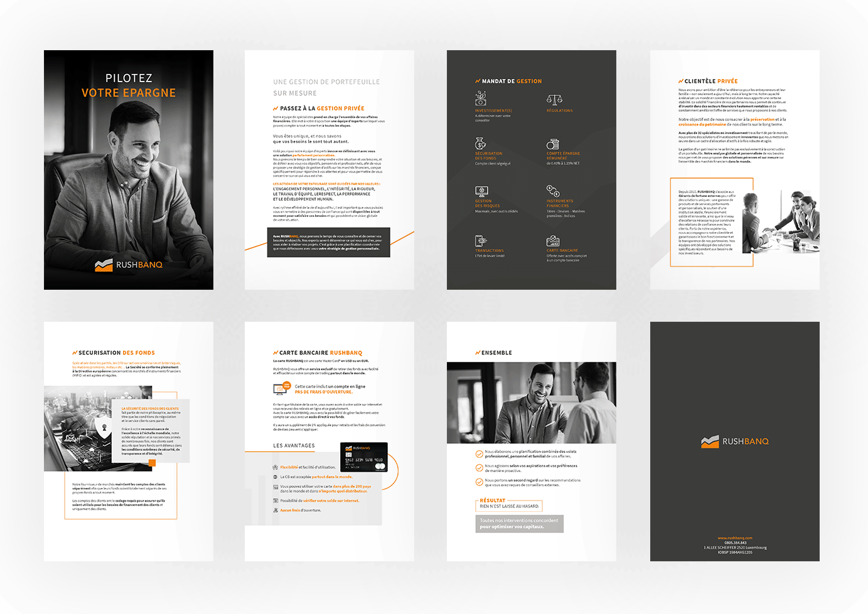
Task: Click the orange mark before 'PASSEZ À LA GESTION PRIVÉE'
Action: pos(276,108)
